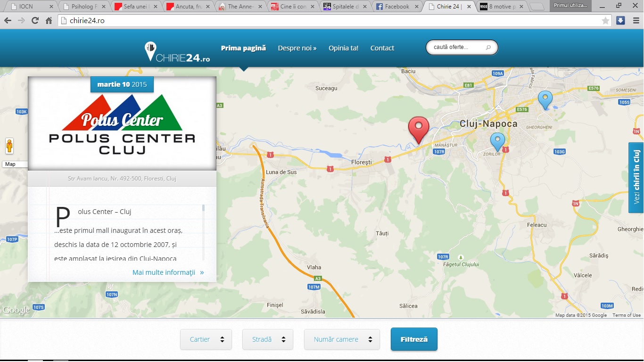Click the blue map pin in Zorilor

497,142
